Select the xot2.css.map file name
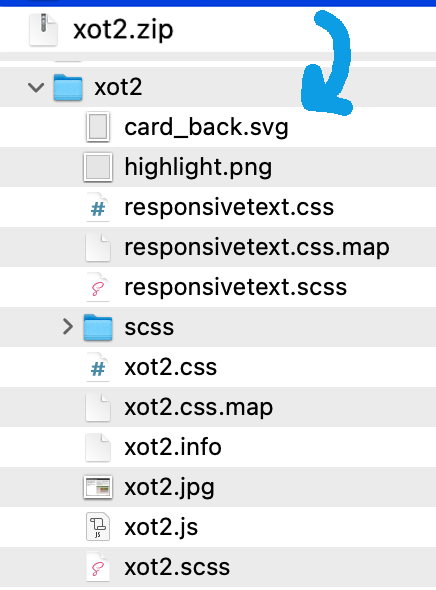 point(199,408)
